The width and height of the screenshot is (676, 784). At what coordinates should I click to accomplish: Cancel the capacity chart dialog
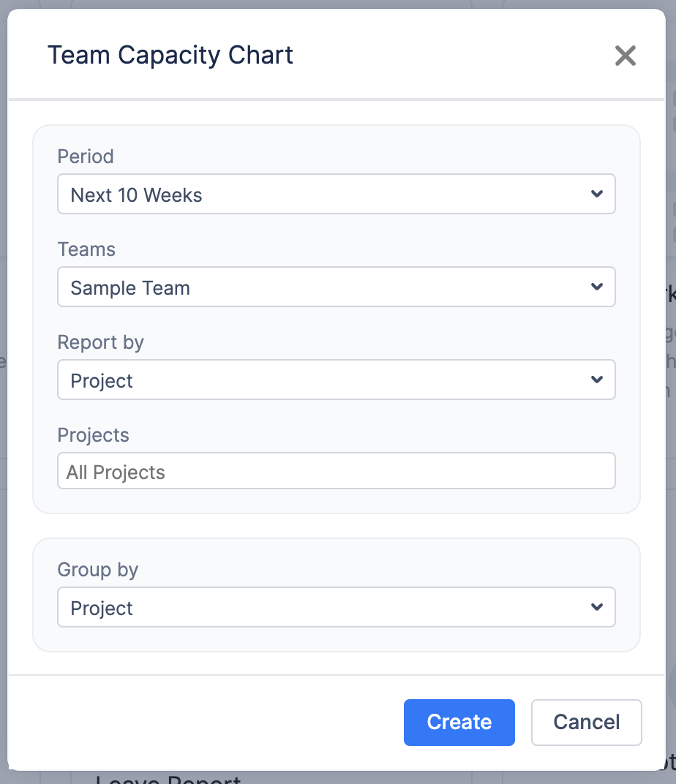click(586, 723)
